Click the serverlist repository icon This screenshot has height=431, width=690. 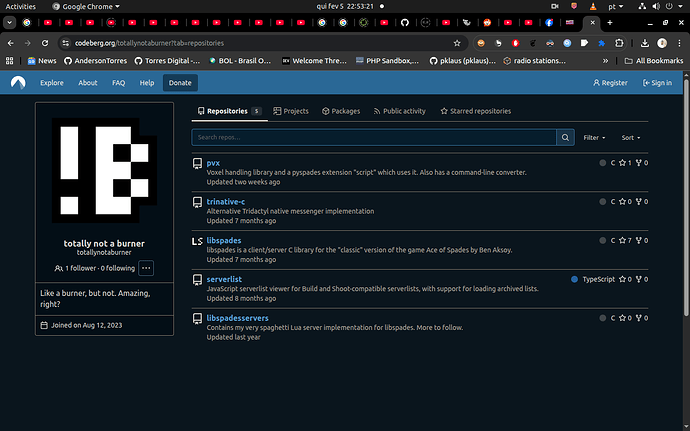(x=198, y=280)
